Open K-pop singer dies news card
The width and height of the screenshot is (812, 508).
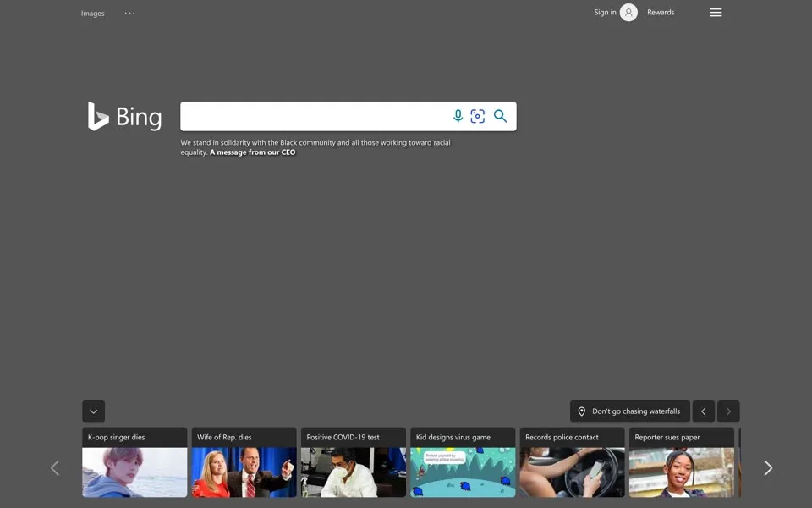134,462
